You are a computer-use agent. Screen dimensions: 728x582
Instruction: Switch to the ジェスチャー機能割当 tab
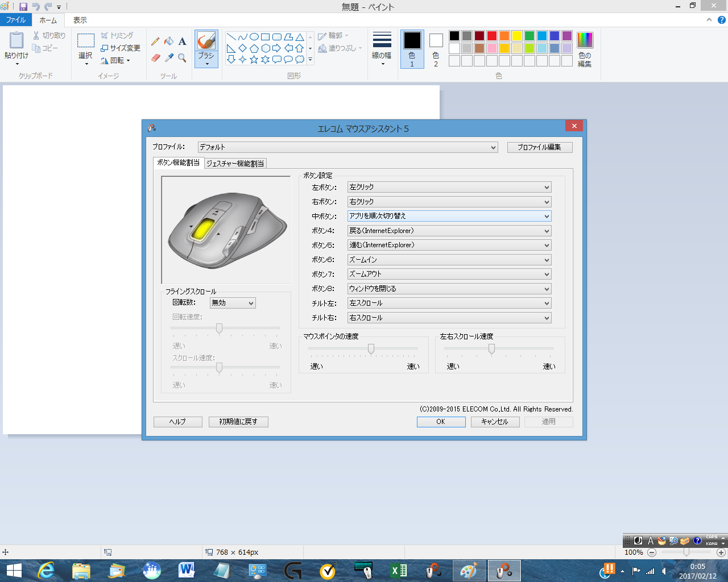pos(235,163)
